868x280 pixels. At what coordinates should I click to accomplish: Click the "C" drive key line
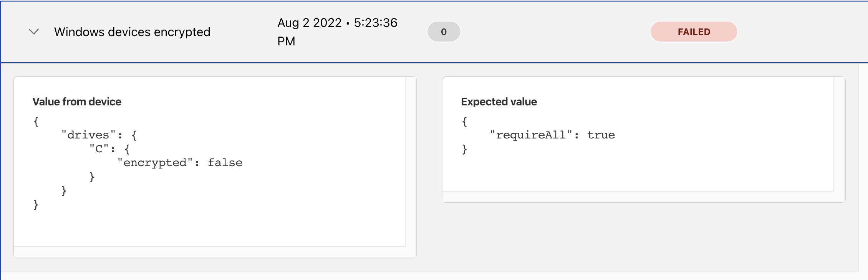tap(99, 149)
